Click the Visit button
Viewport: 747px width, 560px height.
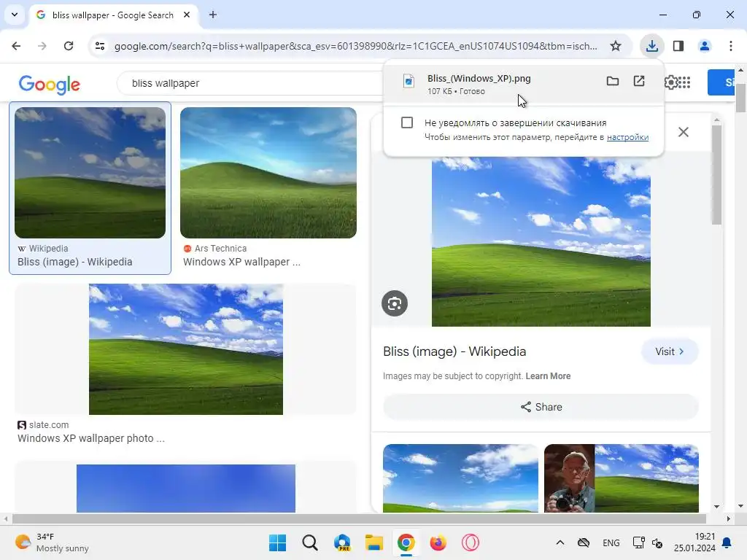coord(670,351)
